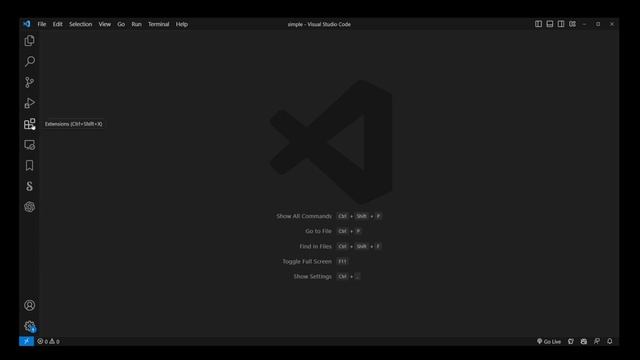640x360 pixels.
Task: Open the View menu
Action: click(104, 24)
